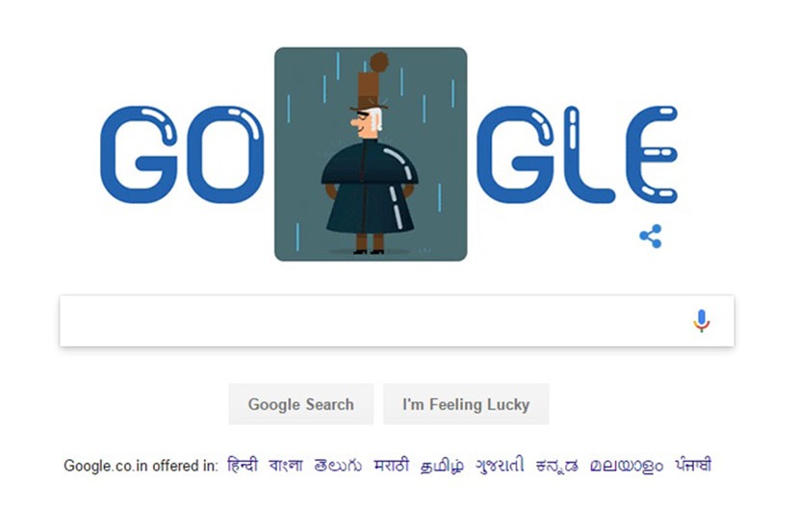This screenshot has height=532, width=799.
Task: Click the first blue O letter of the doodle
Action: pyautogui.click(x=225, y=155)
